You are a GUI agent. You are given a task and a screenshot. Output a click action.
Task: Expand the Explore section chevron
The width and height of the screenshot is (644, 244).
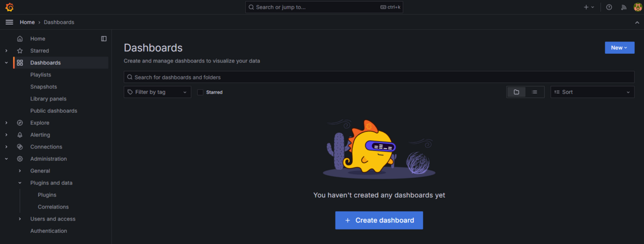tap(6, 123)
